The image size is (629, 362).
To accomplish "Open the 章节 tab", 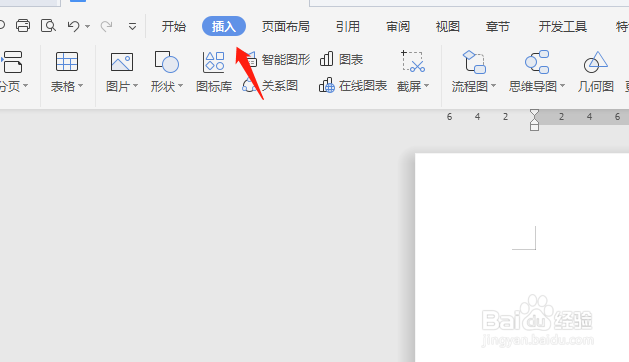I will tap(497, 26).
